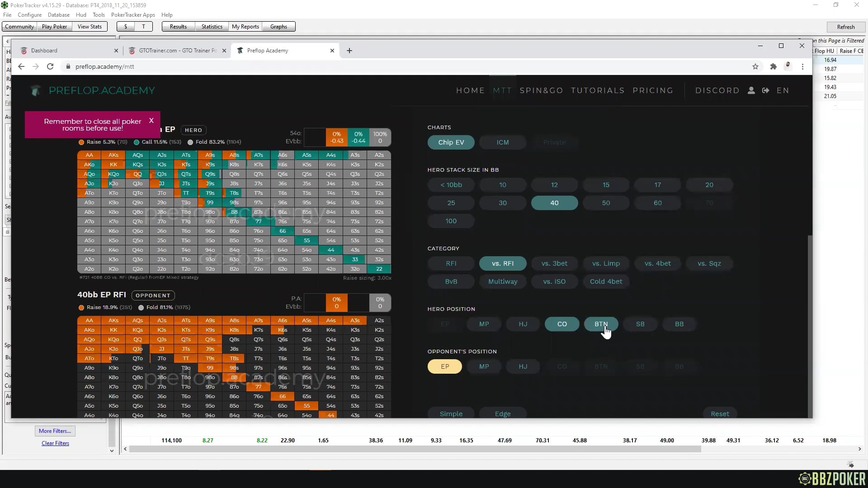
Task: Dismiss the poker rooms reminder popup
Action: tap(151, 121)
